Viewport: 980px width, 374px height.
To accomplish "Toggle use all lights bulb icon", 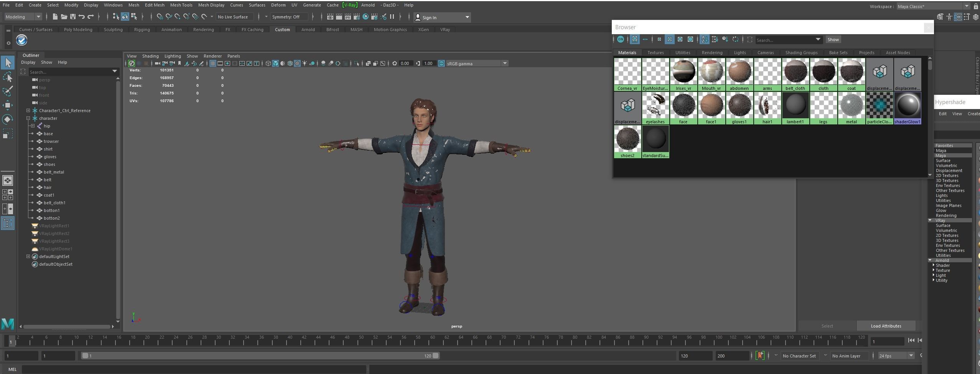I will click(305, 63).
